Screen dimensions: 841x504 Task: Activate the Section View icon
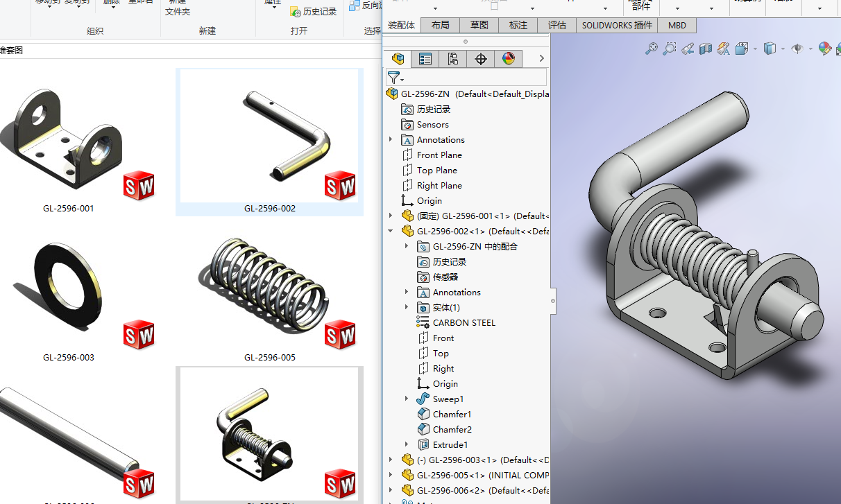click(x=706, y=49)
